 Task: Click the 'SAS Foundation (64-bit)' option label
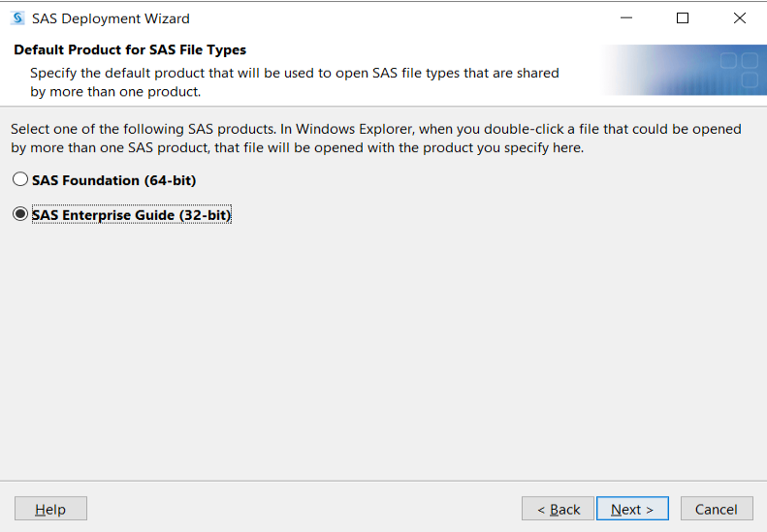point(114,180)
